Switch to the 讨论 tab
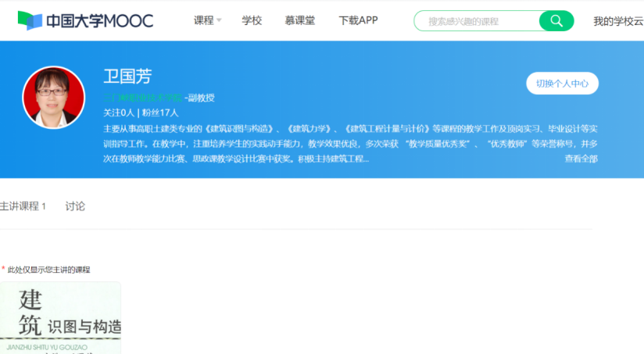 pos(75,206)
